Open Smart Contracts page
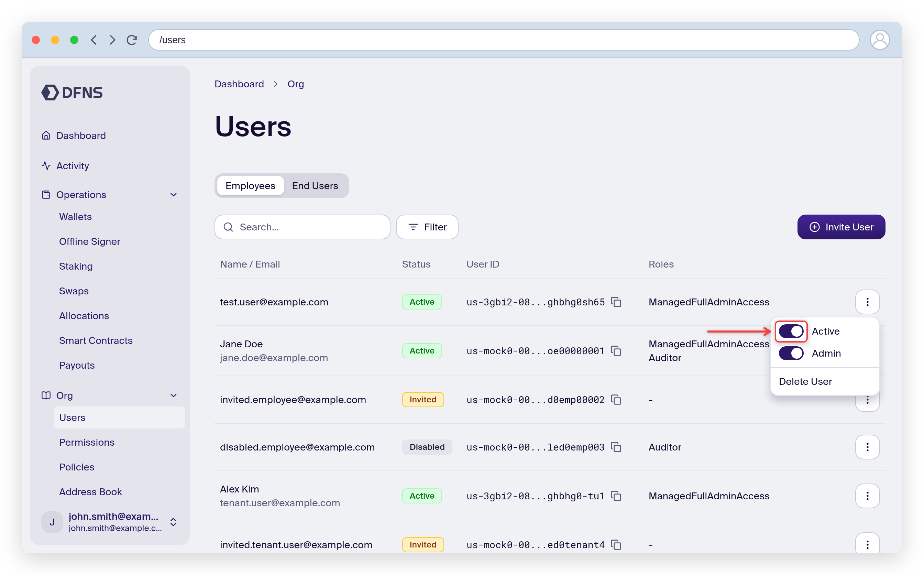The width and height of the screenshot is (924, 575). point(96,340)
